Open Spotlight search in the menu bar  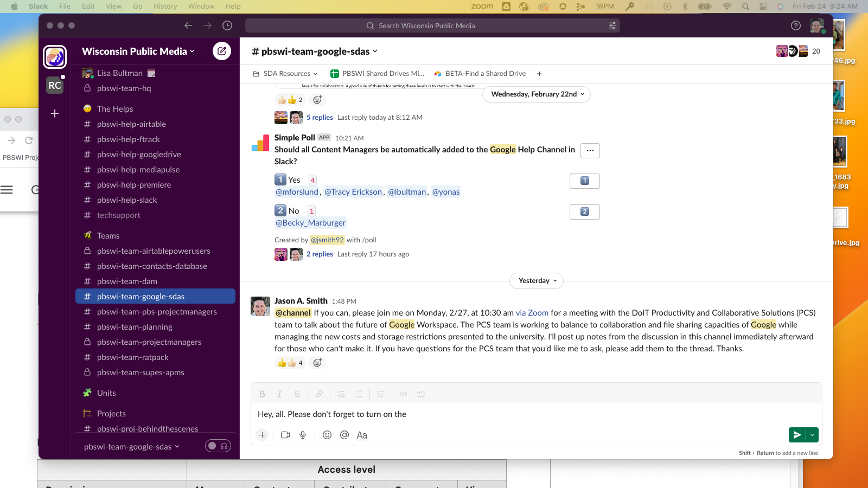(745, 7)
